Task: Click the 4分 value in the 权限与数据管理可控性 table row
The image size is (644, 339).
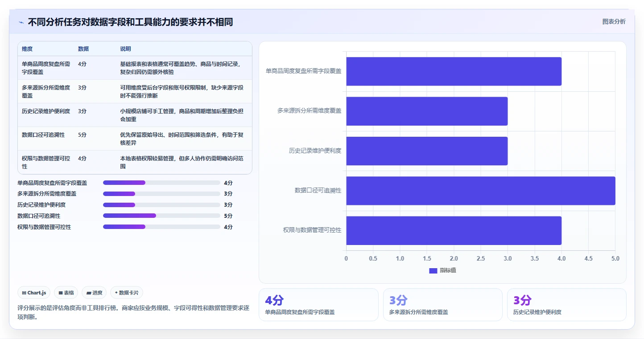Action: [x=82, y=158]
